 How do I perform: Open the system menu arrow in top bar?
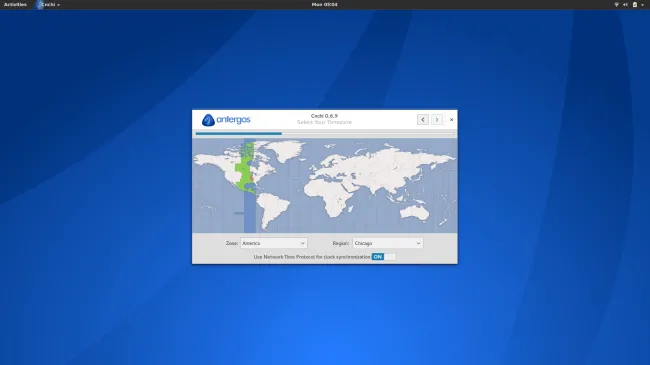(x=643, y=5)
